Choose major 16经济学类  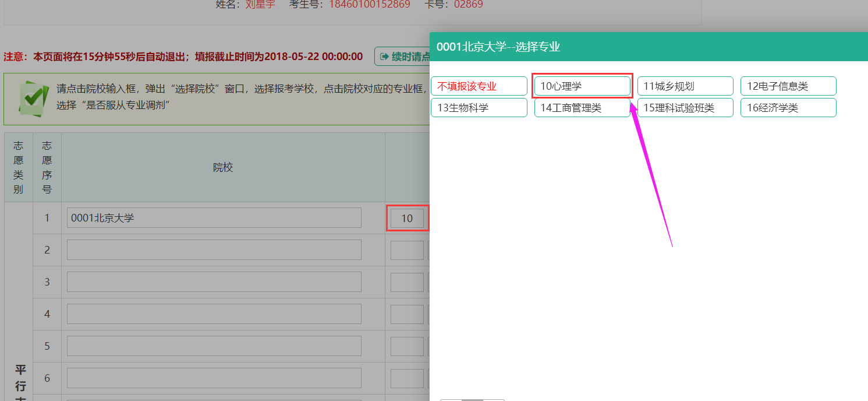tap(788, 108)
